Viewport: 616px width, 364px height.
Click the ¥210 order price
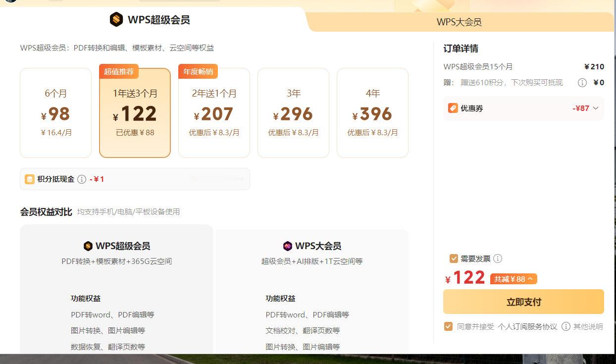point(594,67)
